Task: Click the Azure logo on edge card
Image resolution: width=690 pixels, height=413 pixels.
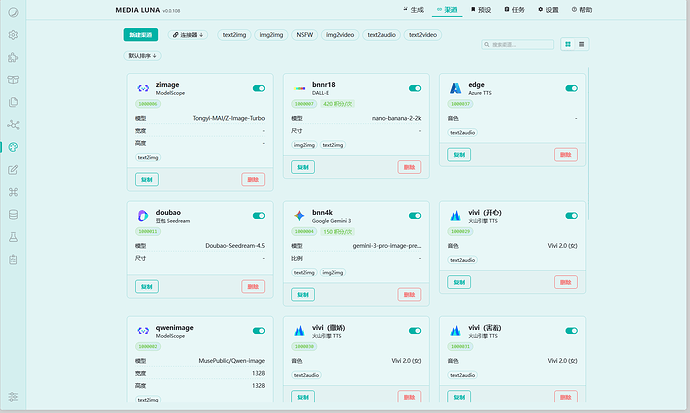Action: (455, 89)
